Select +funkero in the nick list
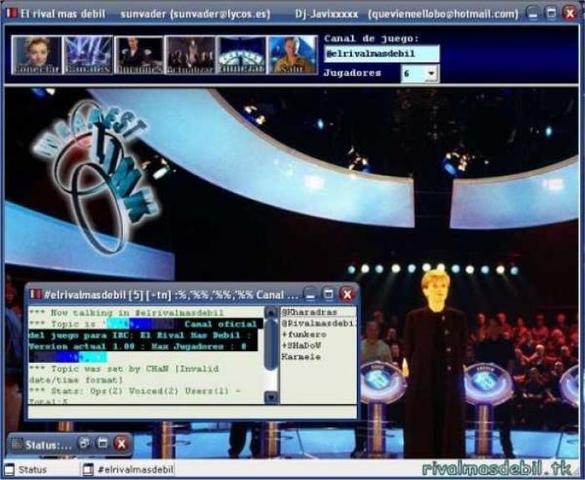This screenshot has width=585, height=480. (304, 335)
